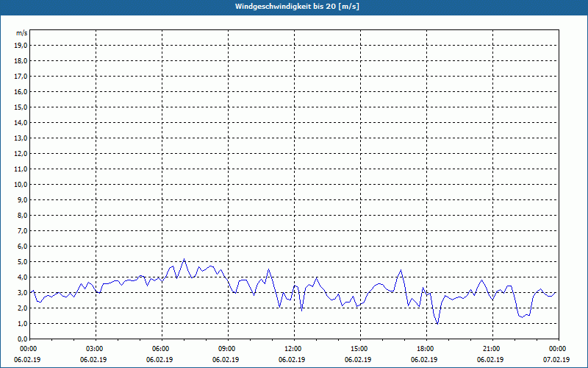Click the '06.02.19' date beneath 06:00
Viewport: 588px width, 368px height.
[159, 359]
